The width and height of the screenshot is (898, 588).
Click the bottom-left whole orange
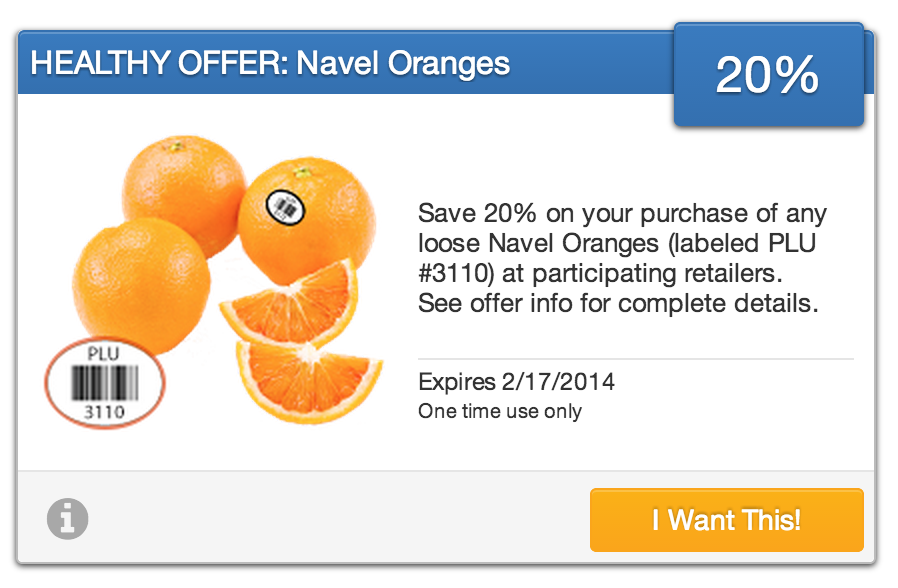tap(141, 285)
